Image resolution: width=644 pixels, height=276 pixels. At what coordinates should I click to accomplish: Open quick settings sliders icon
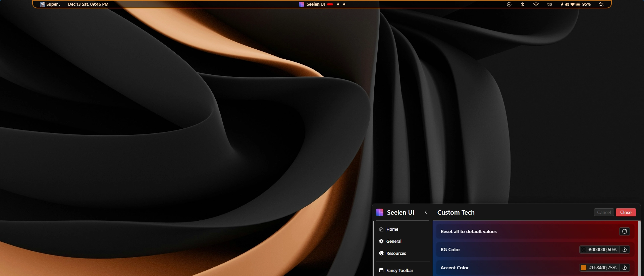pyautogui.click(x=601, y=4)
